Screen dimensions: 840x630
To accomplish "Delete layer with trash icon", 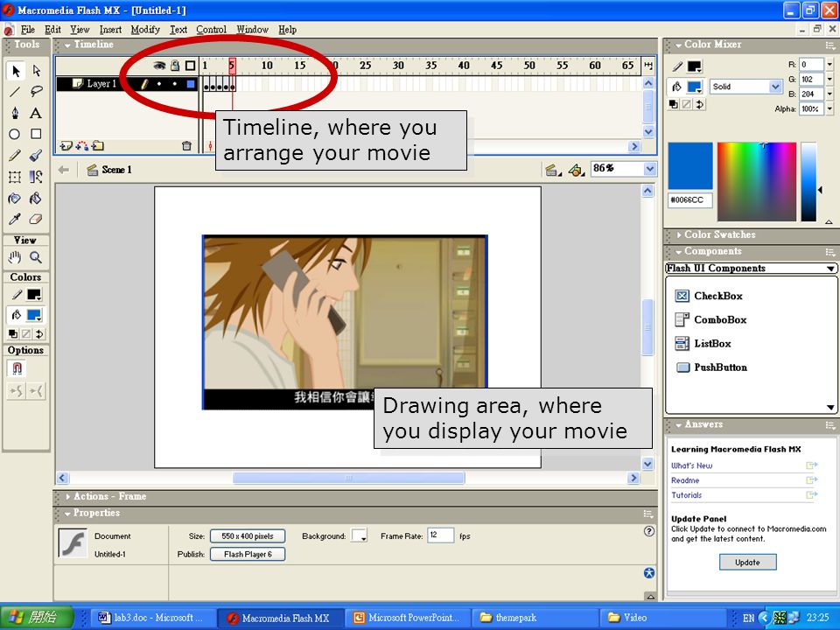I will tap(186, 146).
